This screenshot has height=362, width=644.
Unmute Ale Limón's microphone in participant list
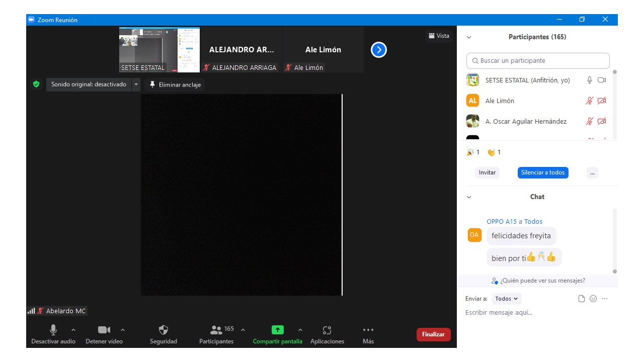589,101
